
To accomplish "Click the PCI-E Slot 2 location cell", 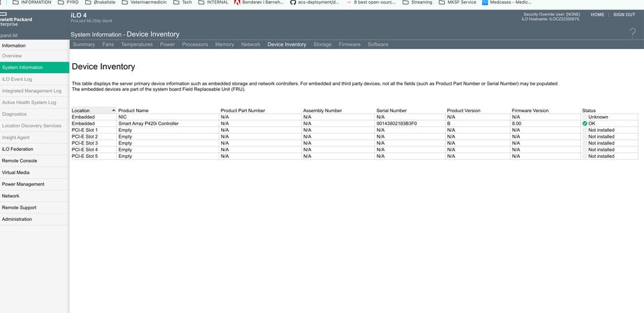I will (85, 136).
